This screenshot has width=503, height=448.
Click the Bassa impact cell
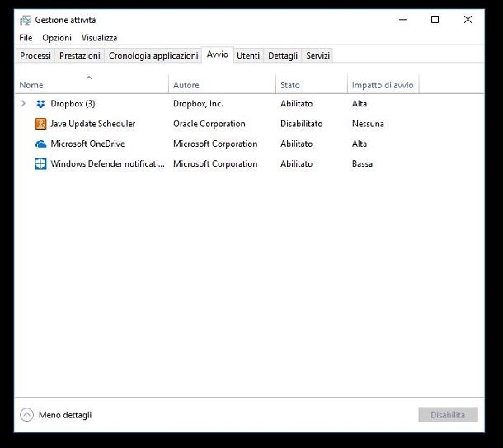pos(362,163)
